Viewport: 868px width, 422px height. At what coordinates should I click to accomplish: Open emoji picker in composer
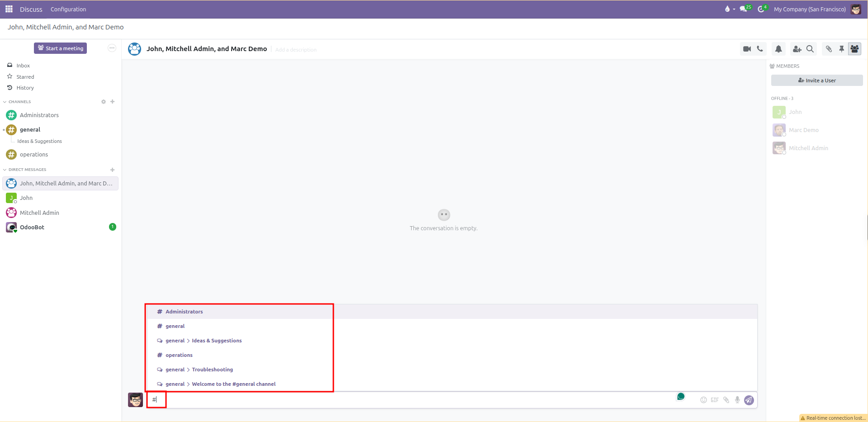pos(703,400)
